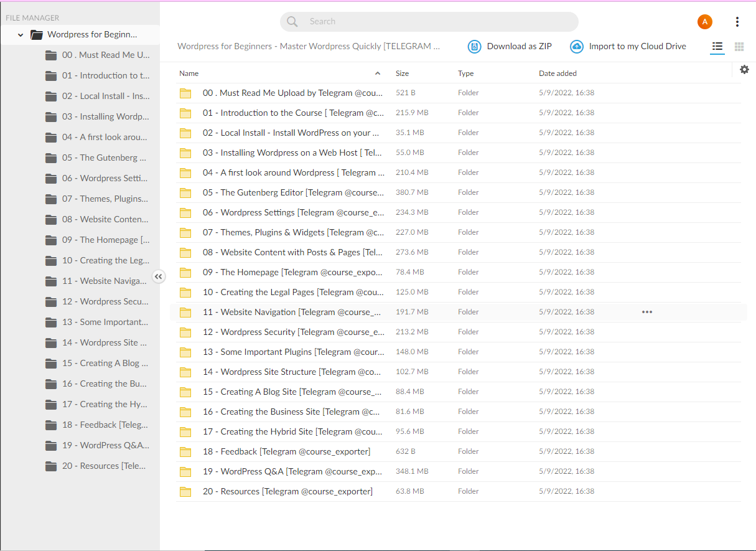Click yellow folder icon of 14 - Wordpress Site Structure row
Screen dimensions: 756x551
[185, 372]
